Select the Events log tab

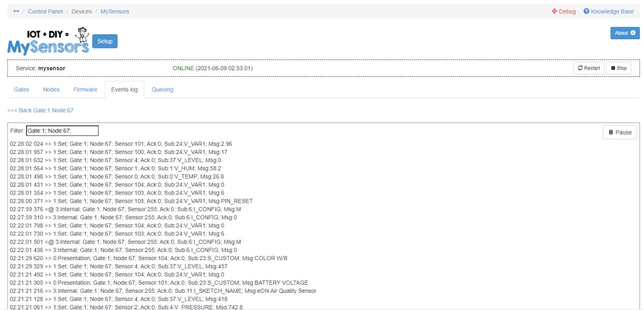coord(124,90)
